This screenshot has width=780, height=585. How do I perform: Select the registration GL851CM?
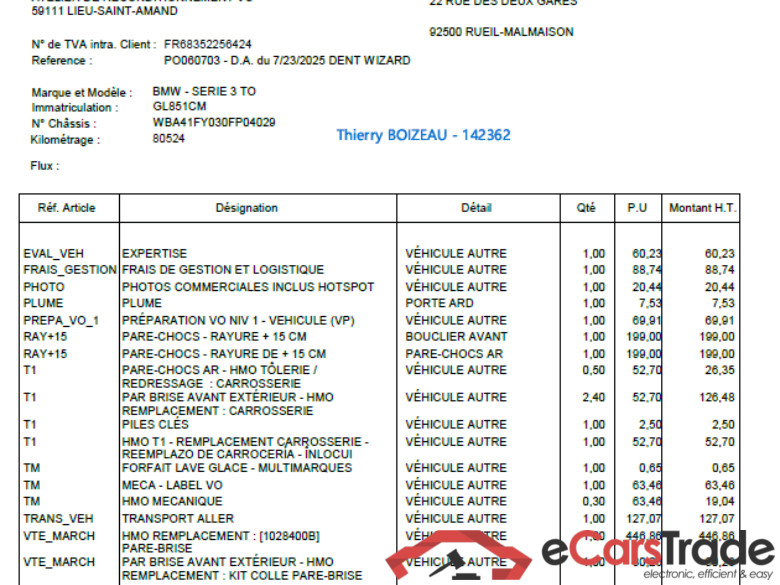[x=179, y=106]
